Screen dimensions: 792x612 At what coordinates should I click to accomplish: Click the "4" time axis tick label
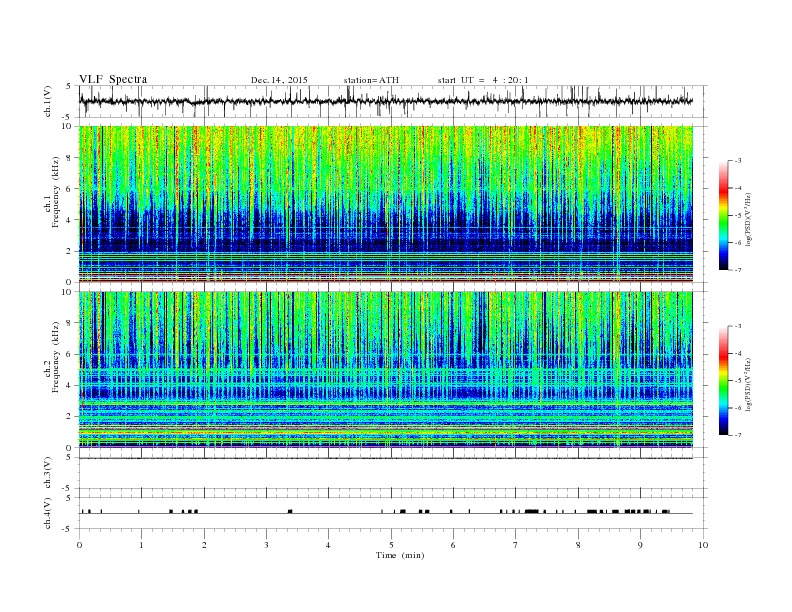click(x=328, y=545)
